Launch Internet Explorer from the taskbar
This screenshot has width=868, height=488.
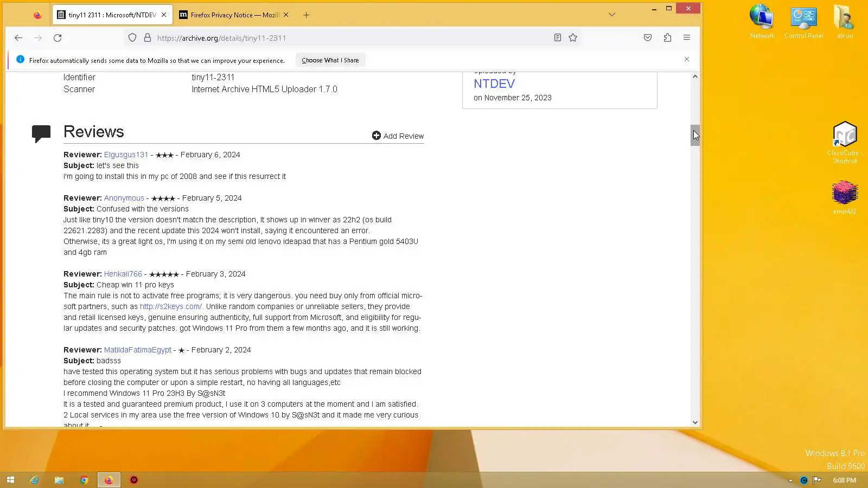[x=34, y=480]
